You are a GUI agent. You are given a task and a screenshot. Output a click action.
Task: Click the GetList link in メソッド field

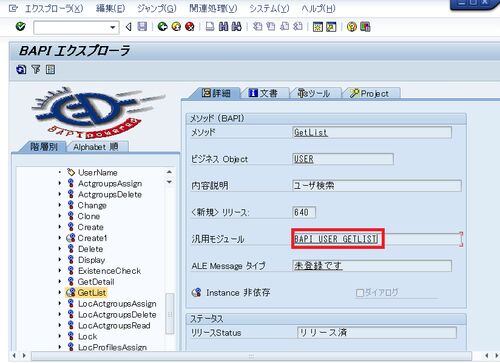click(x=311, y=132)
